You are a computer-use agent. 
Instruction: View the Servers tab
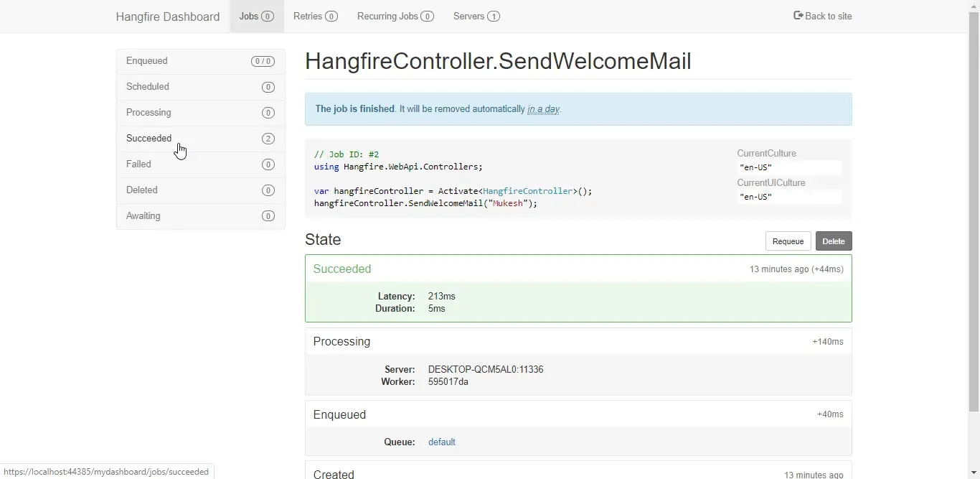(468, 17)
